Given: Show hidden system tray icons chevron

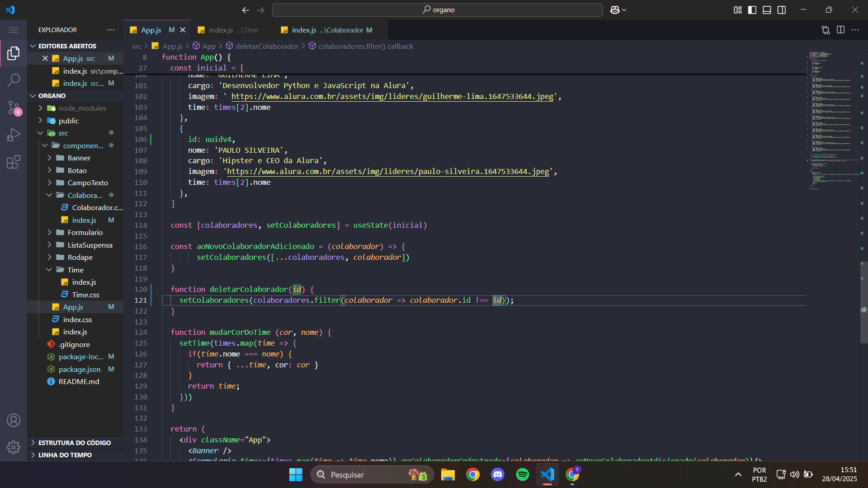Looking at the screenshot, I should [738, 474].
